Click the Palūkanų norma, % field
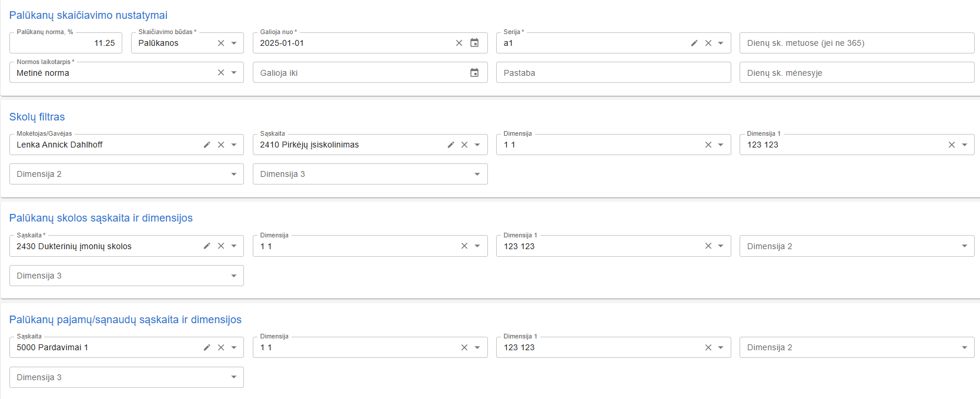This screenshot has width=980, height=399. pyautogui.click(x=66, y=43)
